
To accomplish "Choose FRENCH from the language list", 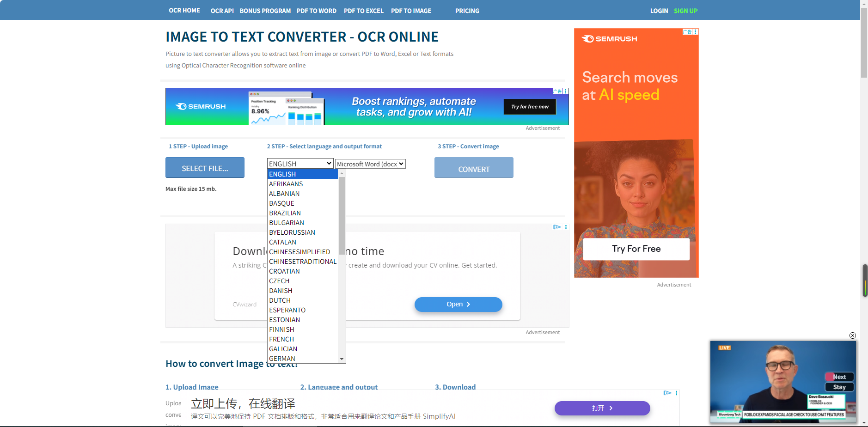I will tap(281, 339).
